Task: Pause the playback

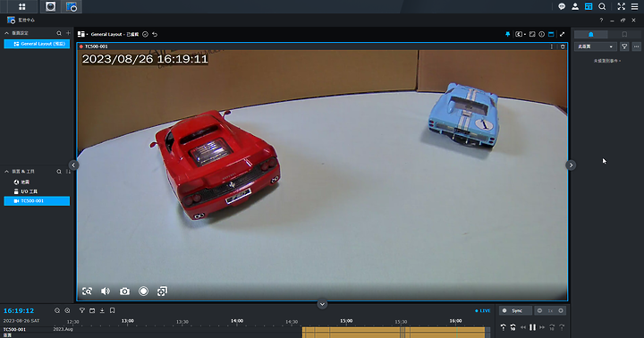Action: click(532, 327)
